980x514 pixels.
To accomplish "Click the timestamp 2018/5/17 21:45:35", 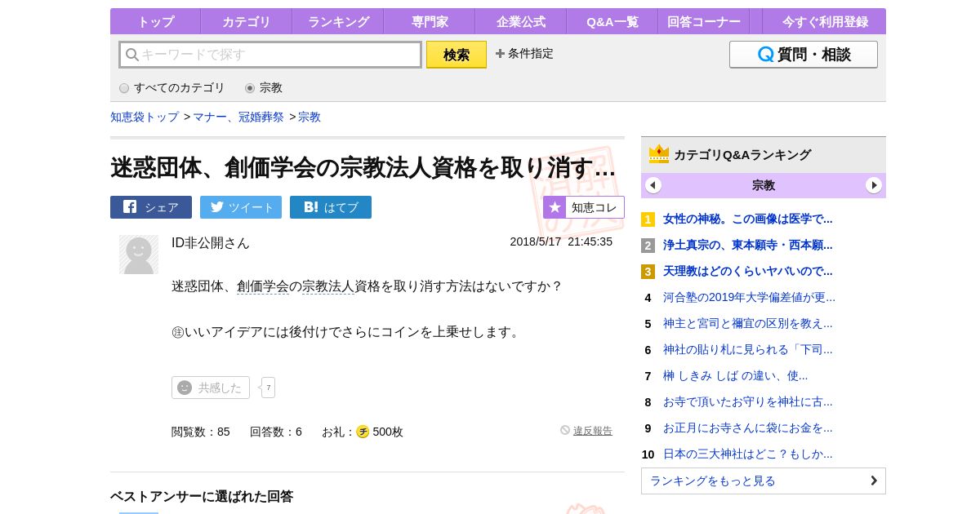I will 561,241.
